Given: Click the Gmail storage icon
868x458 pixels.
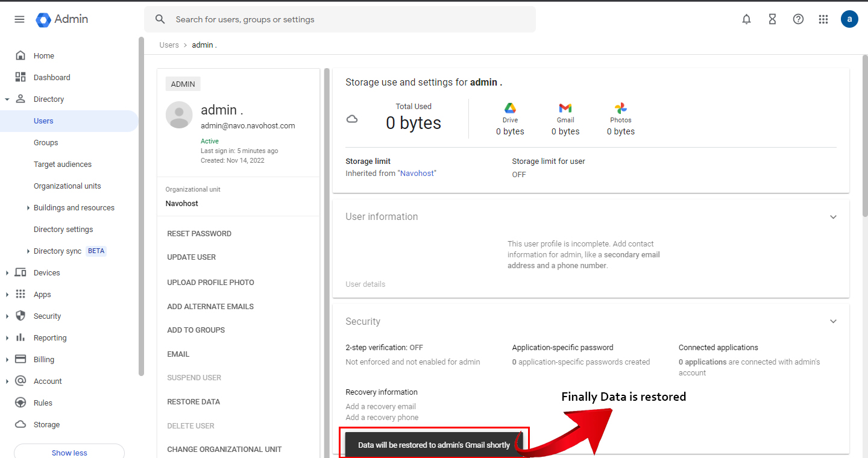Looking at the screenshot, I should click(x=565, y=108).
